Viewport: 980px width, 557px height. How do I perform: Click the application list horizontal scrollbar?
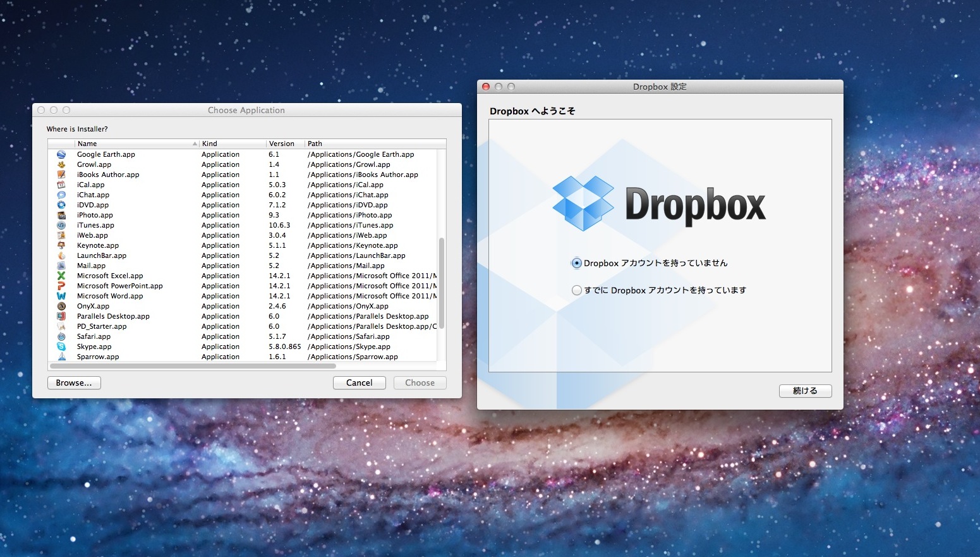pos(193,366)
